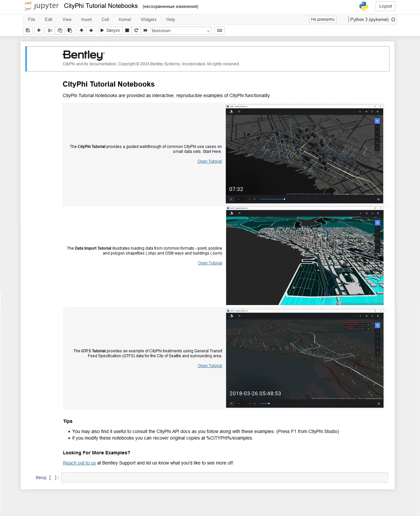Restart kernel and run all icon

145,31
